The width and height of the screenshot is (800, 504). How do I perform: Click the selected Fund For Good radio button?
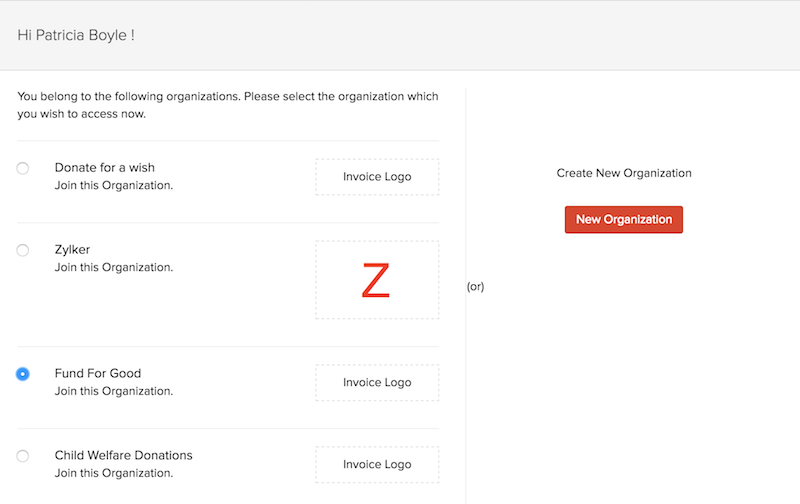(23, 374)
